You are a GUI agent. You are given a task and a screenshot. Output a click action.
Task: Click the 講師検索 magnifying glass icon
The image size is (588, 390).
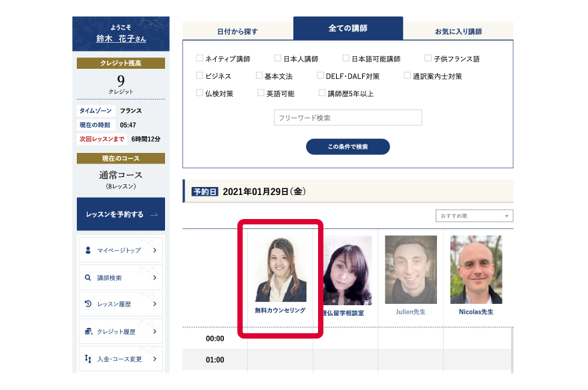pyautogui.click(x=88, y=278)
